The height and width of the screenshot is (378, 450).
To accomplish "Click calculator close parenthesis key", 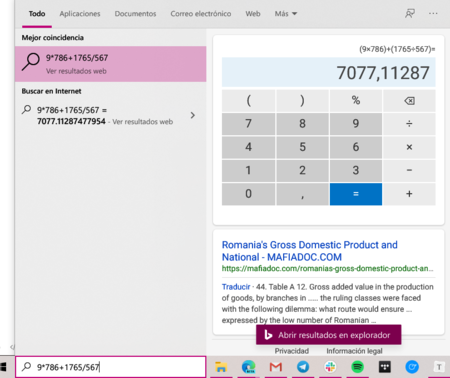I will click(x=302, y=100).
